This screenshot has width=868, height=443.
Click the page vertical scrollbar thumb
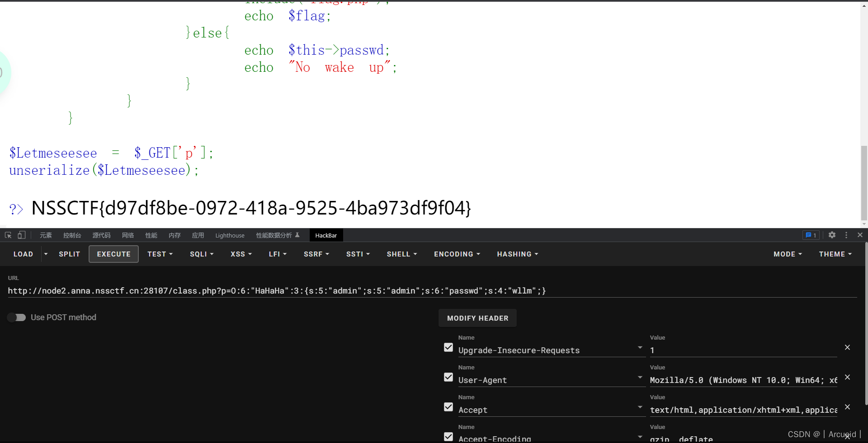point(864,182)
